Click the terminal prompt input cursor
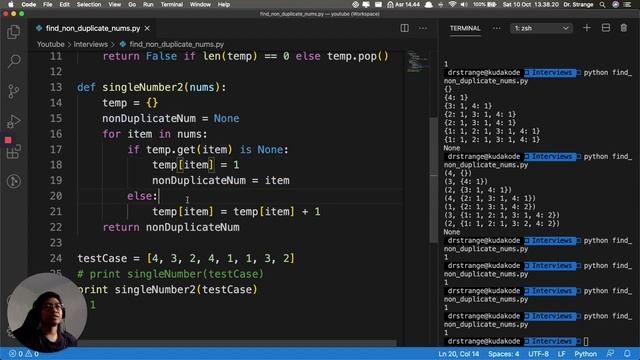The width and height of the screenshot is (640, 360). 586,341
